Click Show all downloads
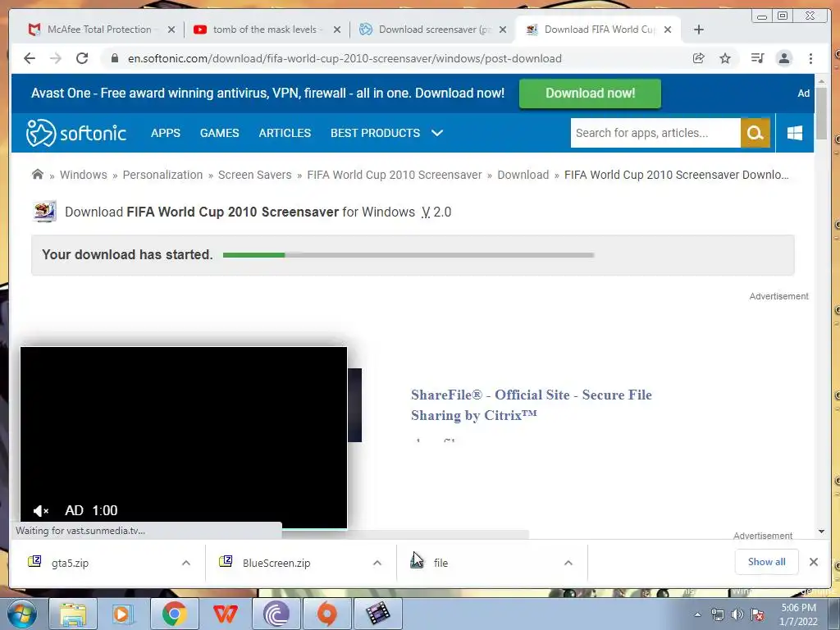The width and height of the screenshot is (840, 630). [x=767, y=562]
